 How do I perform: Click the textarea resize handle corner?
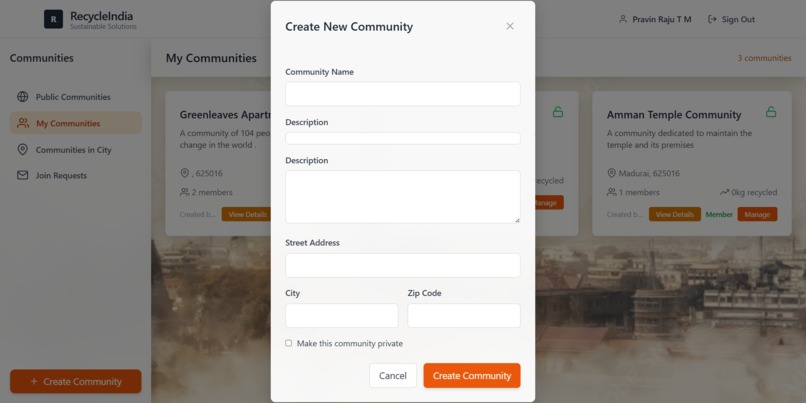(x=517, y=220)
